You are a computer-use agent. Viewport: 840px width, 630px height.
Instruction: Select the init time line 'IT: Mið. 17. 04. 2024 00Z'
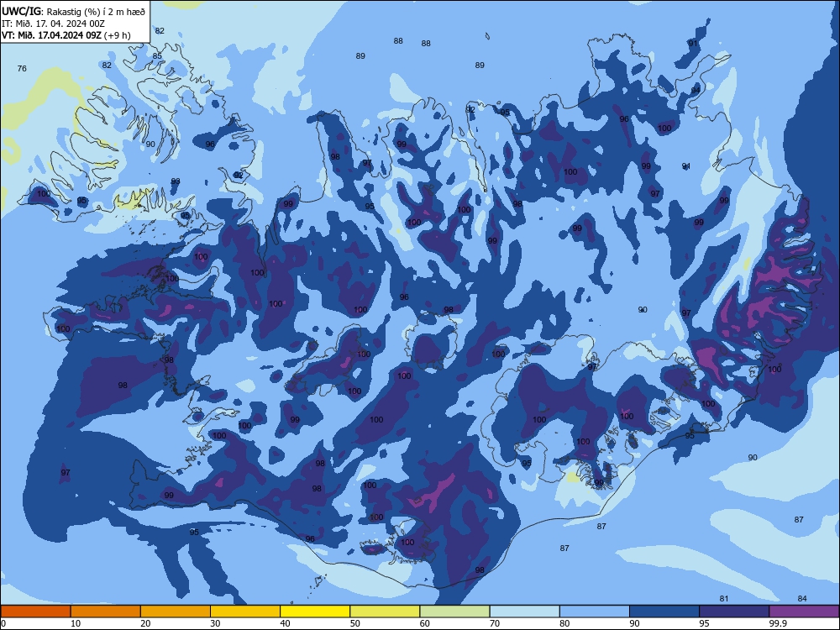53,24
